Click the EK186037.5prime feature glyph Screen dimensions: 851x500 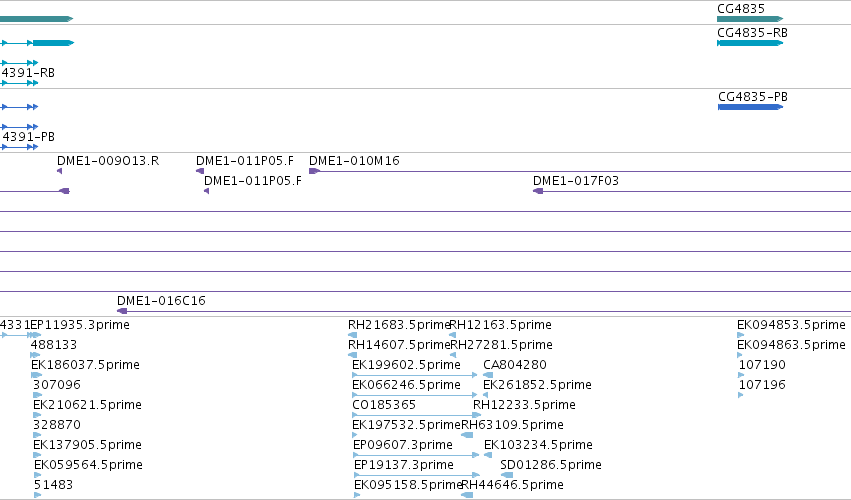click(x=36, y=375)
